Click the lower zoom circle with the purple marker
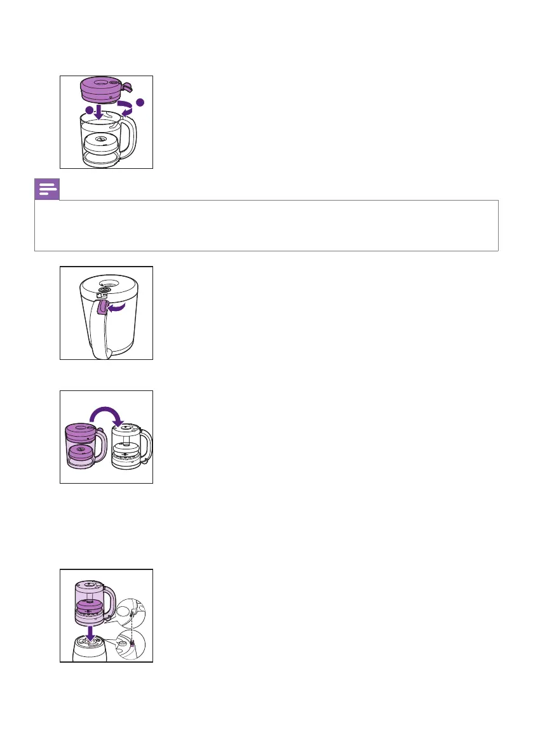533x756 pixels. [x=131, y=645]
